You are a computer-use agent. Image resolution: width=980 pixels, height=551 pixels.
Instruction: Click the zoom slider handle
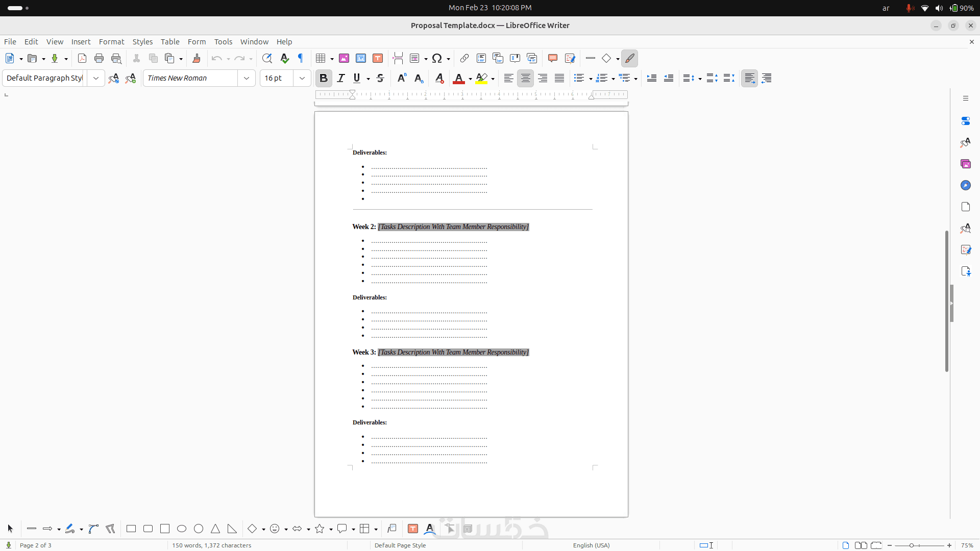pyautogui.click(x=912, y=545)
